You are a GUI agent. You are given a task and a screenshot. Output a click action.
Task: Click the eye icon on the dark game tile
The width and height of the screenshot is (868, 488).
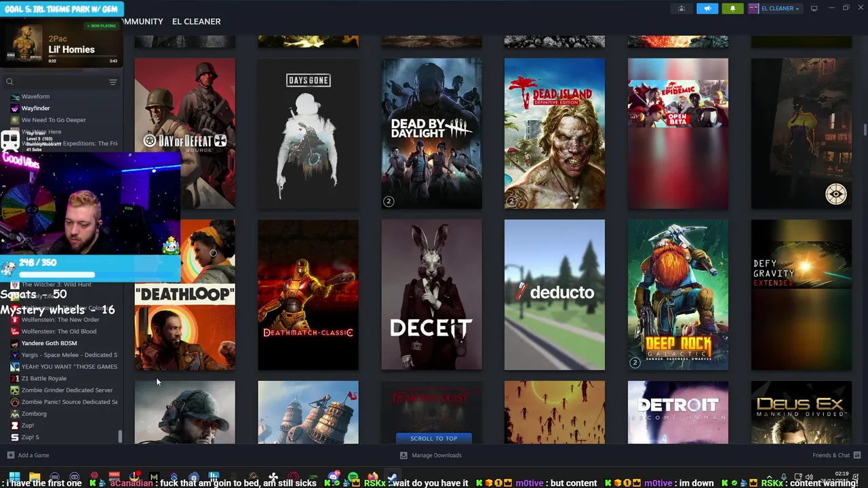click(835, 194)
